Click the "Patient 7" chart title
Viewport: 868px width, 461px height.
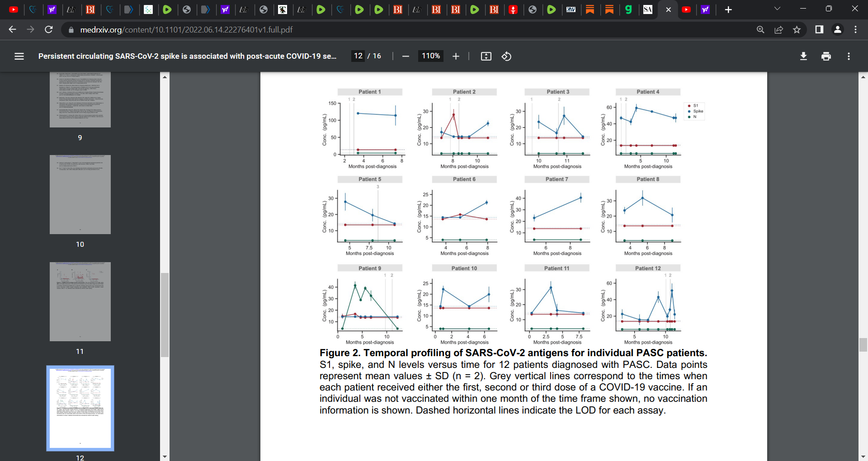pos(557,179)
